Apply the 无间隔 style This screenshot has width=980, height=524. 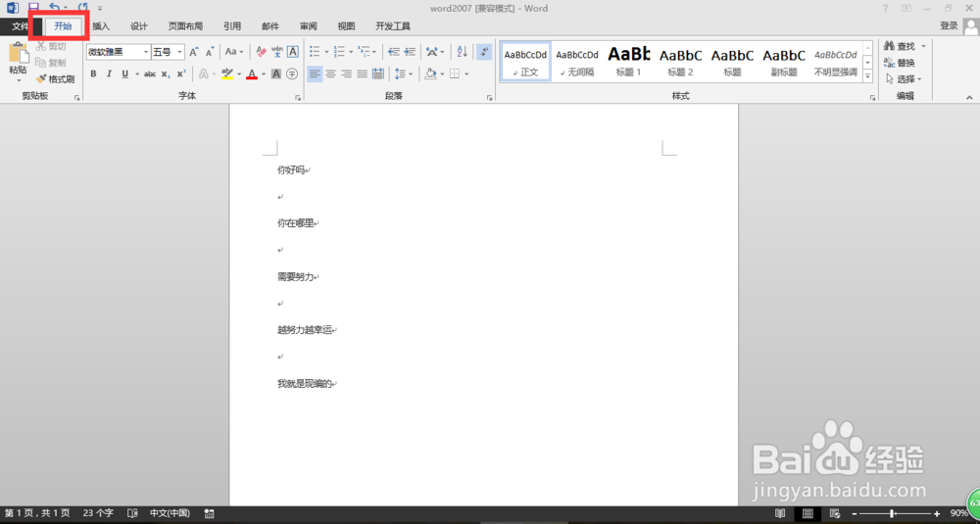(x=577, y=62)
